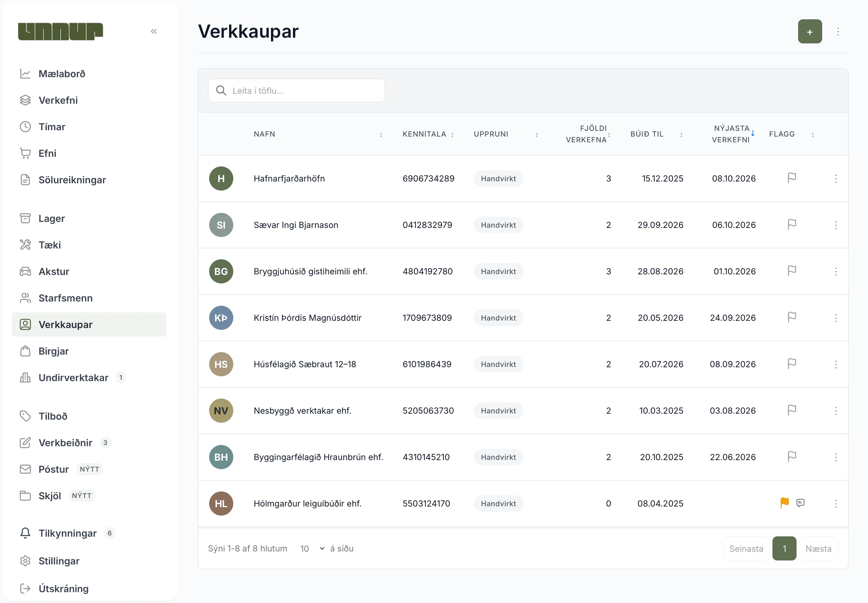The image size is (868, 603).
Task: Click the Birgjar shopping bag icon
Action: (25, 351)
